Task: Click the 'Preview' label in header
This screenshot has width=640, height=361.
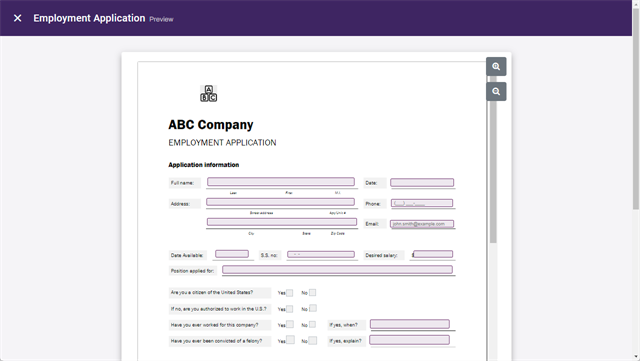Action: pyautogui.click(x=161, y=19)
